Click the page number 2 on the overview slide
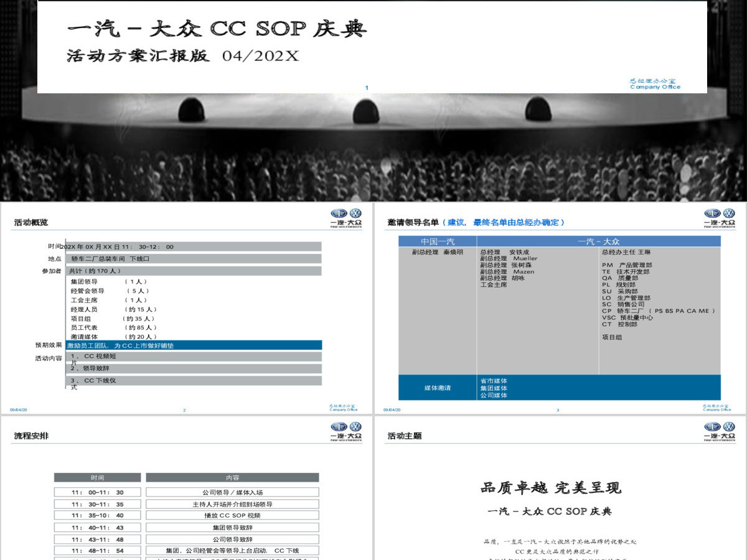The width and height of the screenshot is (747, 560). [x=184, y=410]
